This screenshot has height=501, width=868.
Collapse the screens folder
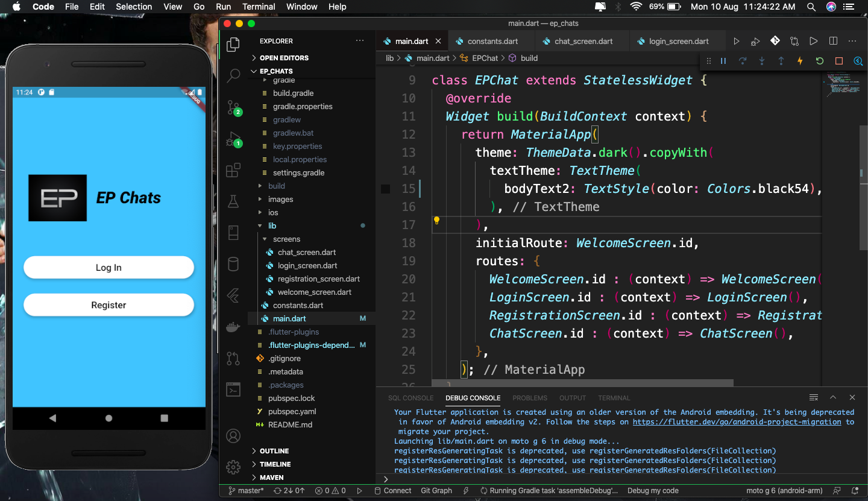point(286,239)
